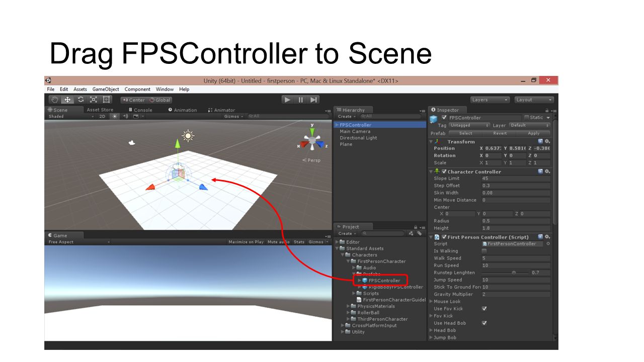This screenshot has height=362, width=644.
Task: Click Project search-by-type icon
Action: coord(411,233)
